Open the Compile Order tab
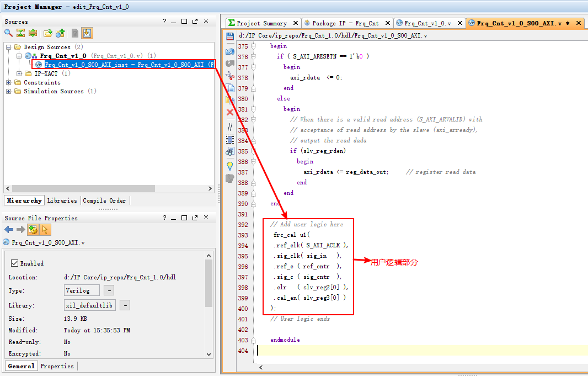The image size is (588, 376). 105,200
